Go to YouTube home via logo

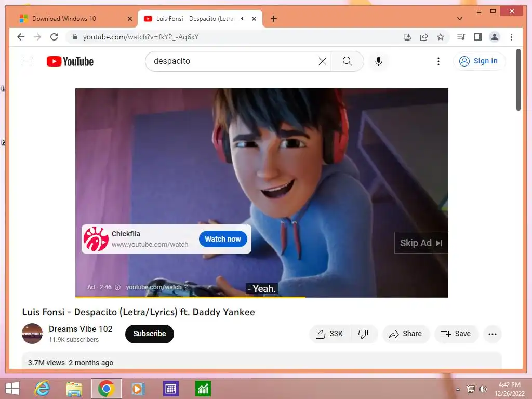70,61
